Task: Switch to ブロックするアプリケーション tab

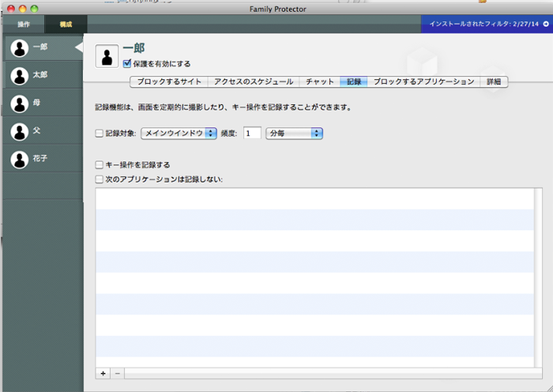Action: click(423, 82)
